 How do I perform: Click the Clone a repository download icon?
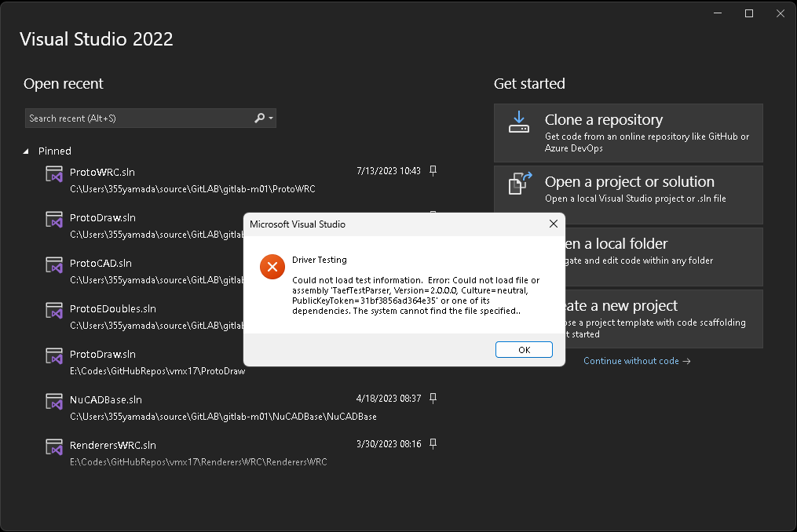pyautogui.click(x=519, y=122)
